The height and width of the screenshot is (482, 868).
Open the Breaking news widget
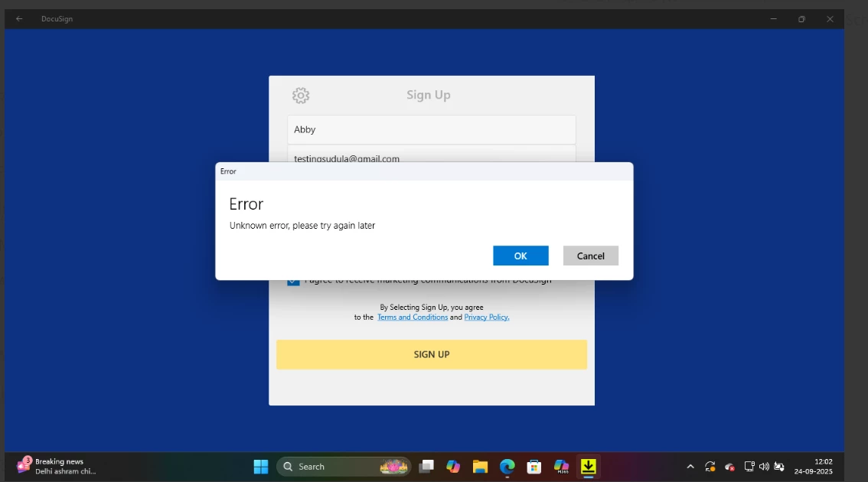(x=57, y=467)
